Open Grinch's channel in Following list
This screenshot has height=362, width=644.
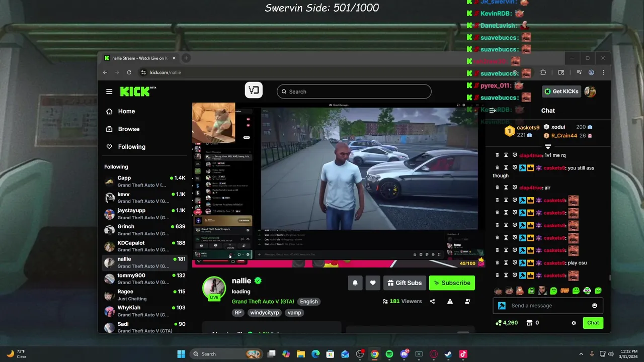[145, 230]
